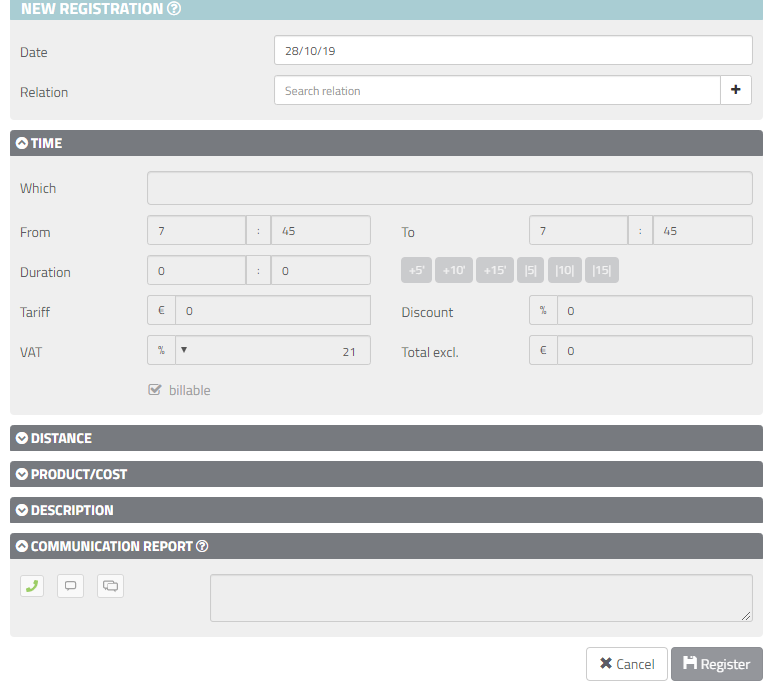Screen dimensions: 769x689
Task: Open help icon next to New Registration
Action: pos(174,9)
